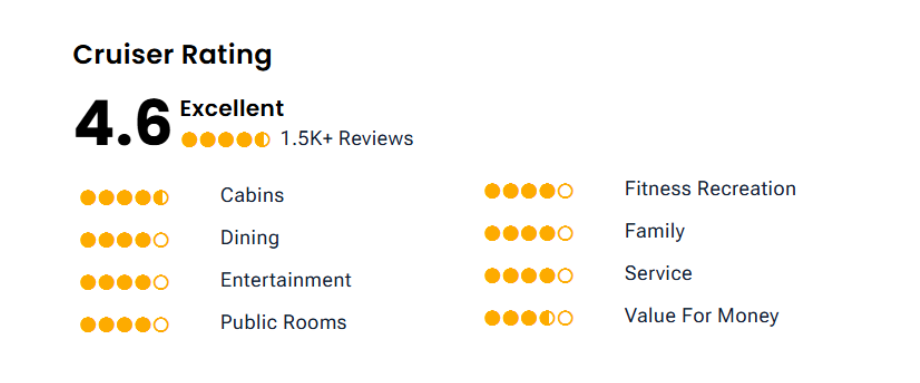Click the Family rating dots
Image resolution: width=920 pixels, height=383 pixels.
[529, 233]
